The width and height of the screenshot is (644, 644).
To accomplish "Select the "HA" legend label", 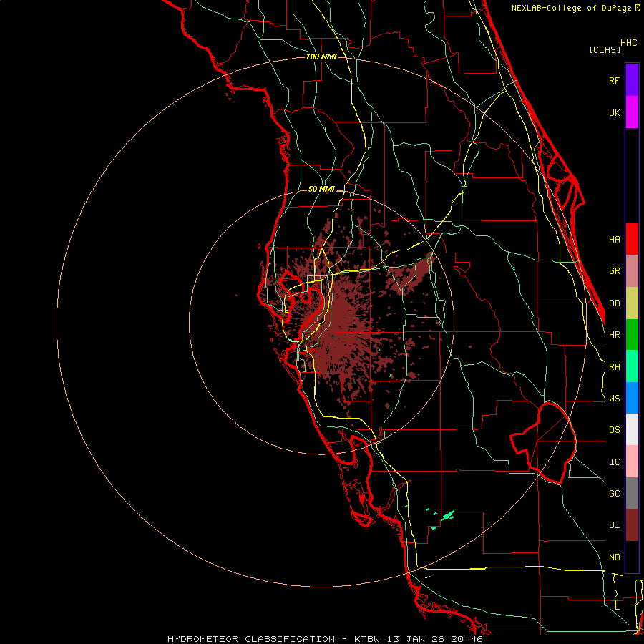I will [x=614, y=239].
